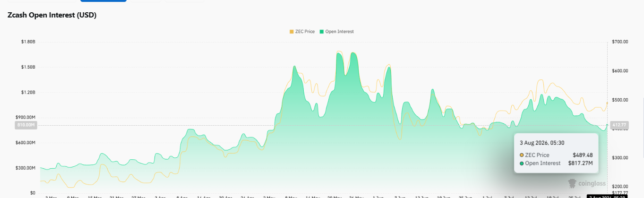Viewport: 644px width, 198px height.
Task: Click the Open Interest label inside the tooltip
Action: pos(543,164)
